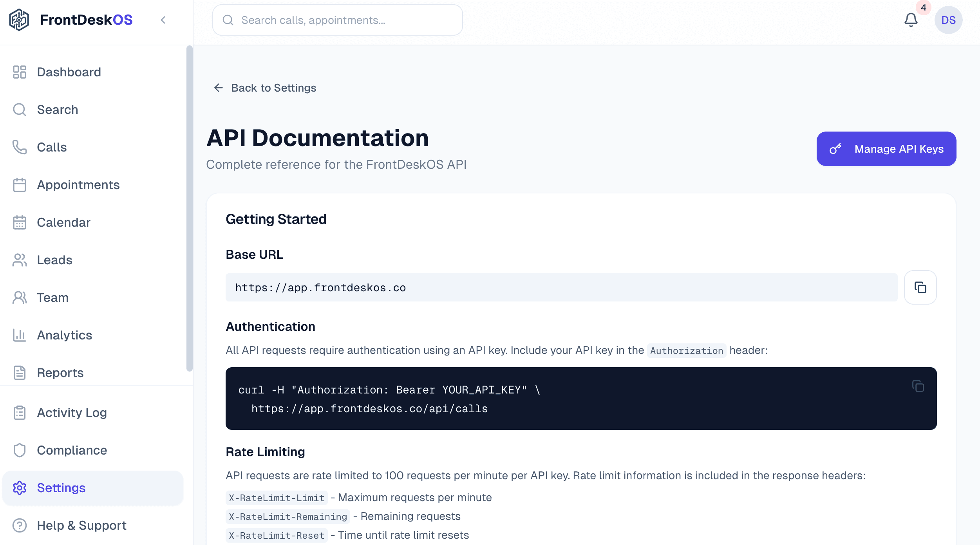The image size is (980, 545).
Task: Copy the base URL
Action: coord(920,287)
